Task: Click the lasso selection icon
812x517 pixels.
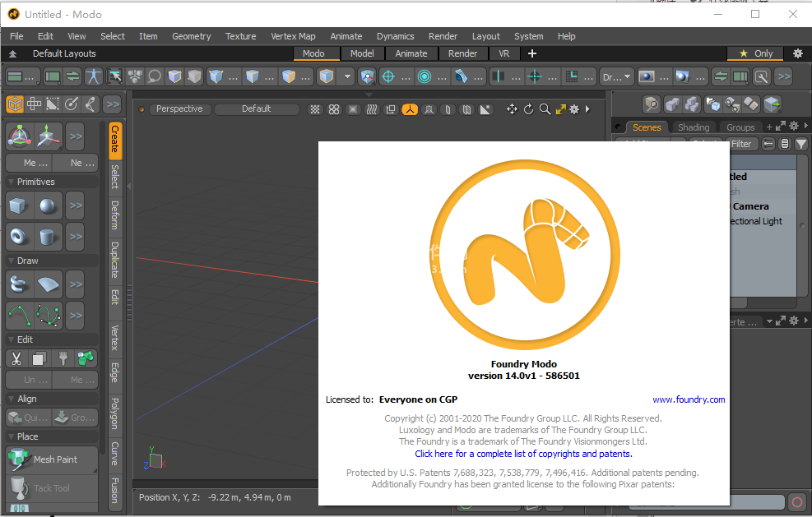Action: [x=155, y=76]
